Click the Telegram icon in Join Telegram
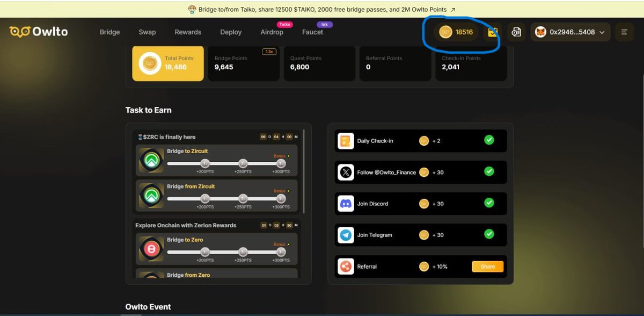644x316 pixels. click(346, 235)
